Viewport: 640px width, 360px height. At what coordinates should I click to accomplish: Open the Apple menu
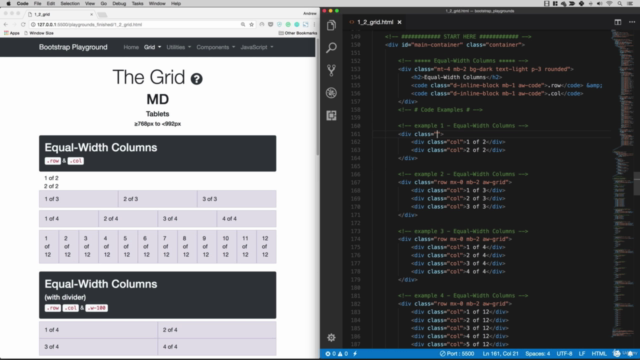[8, 3]
